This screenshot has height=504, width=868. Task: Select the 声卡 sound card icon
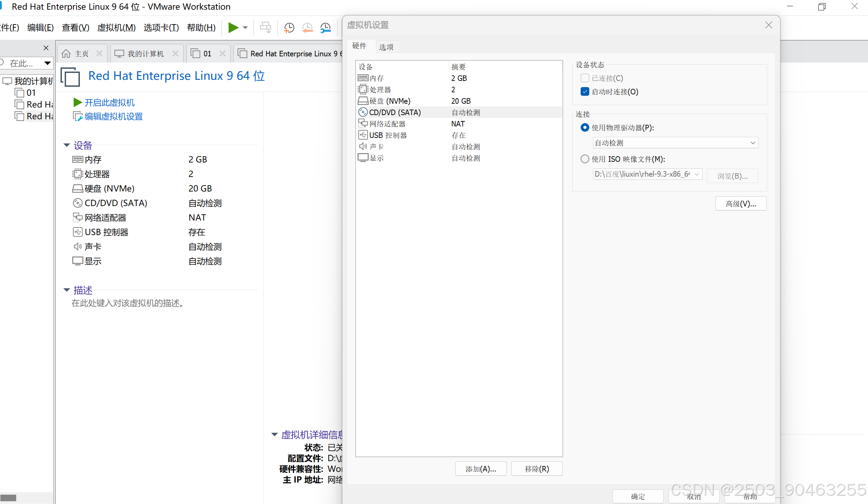pyautogui.click(x=363, y=146)
